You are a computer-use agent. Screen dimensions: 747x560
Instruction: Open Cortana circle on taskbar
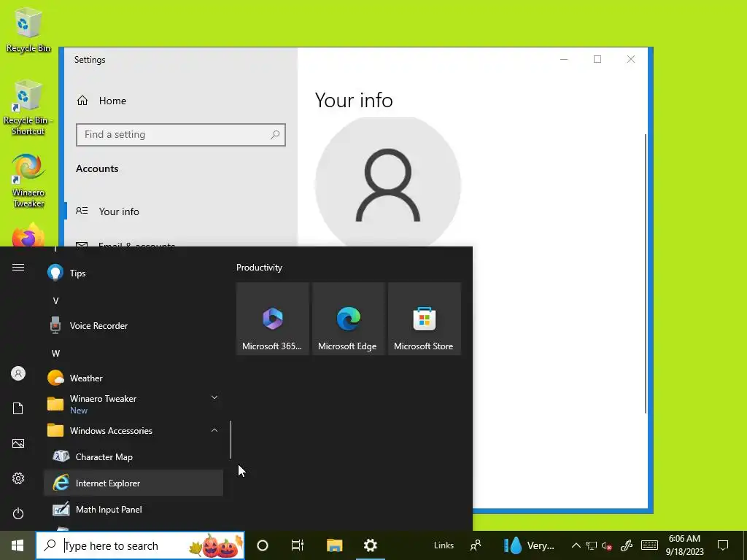263,545
